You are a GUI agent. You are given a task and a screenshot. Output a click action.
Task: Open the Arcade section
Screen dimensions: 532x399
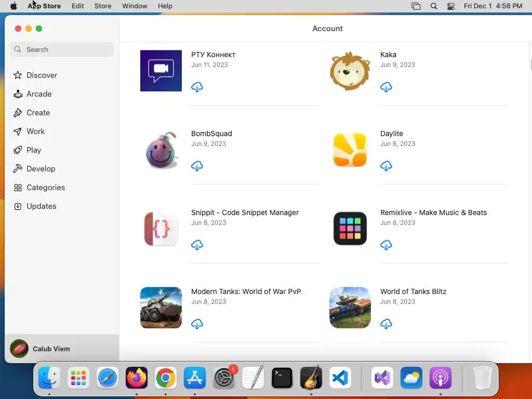point(62,94)
